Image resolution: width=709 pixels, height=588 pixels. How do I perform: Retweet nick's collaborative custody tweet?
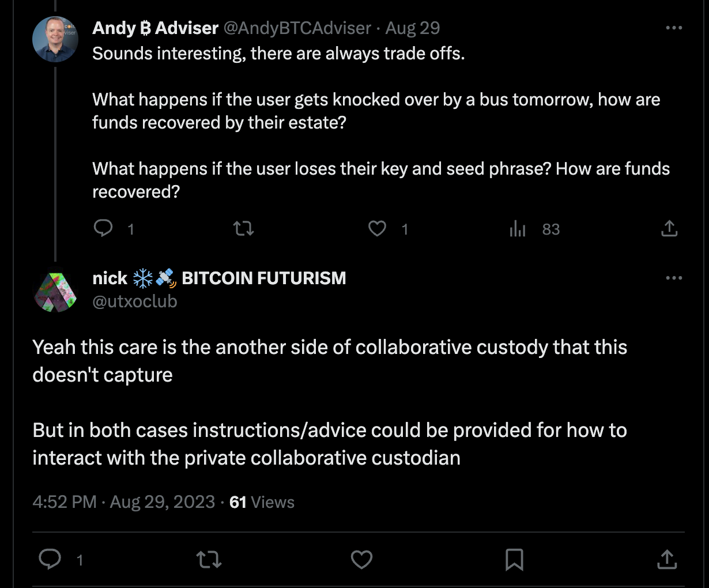click(209, 559)
